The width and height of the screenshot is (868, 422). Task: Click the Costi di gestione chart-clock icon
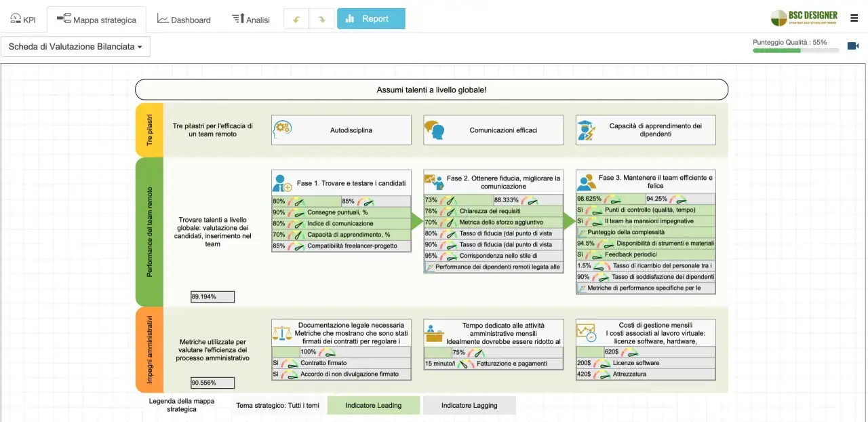pos(586,333)
